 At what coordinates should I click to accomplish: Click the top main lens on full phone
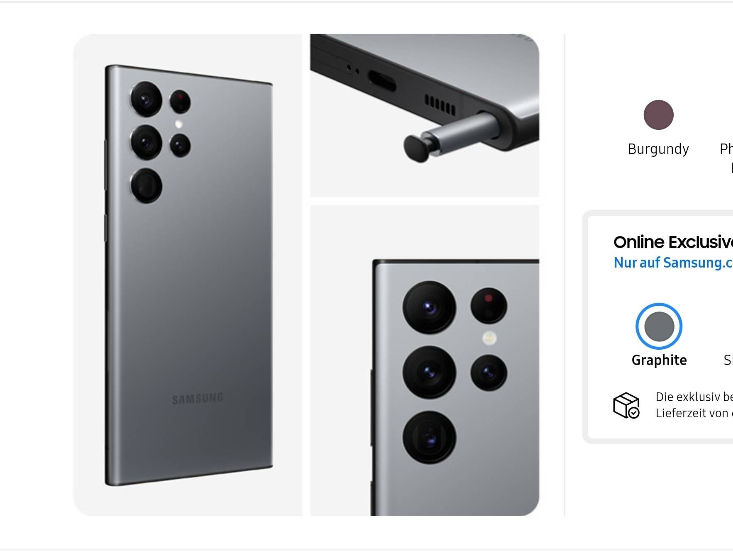click(146, 99)
